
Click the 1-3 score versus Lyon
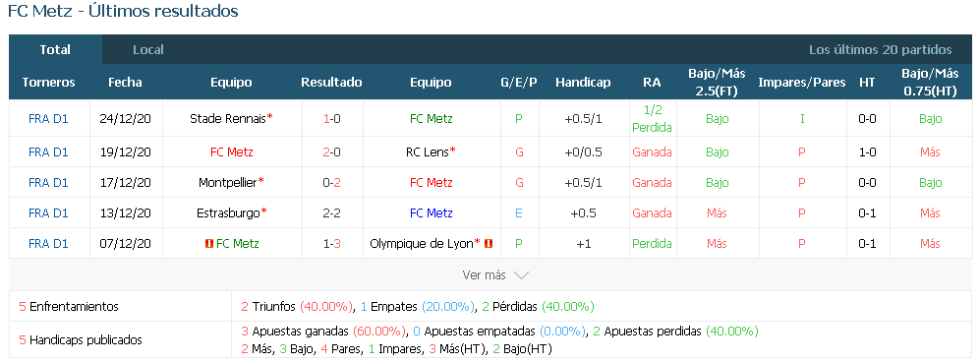pyautogui.click(x=332, y=243)
